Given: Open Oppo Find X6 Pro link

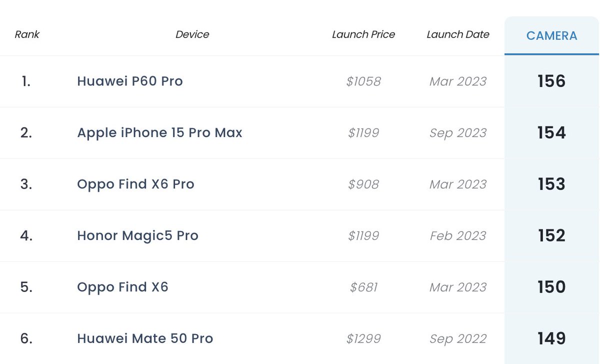Looking at the screenshot, I should [x=135, y=184].
